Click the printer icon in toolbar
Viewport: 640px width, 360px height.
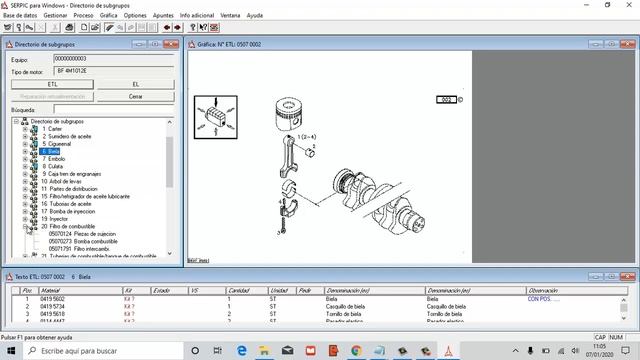(69, 27)
